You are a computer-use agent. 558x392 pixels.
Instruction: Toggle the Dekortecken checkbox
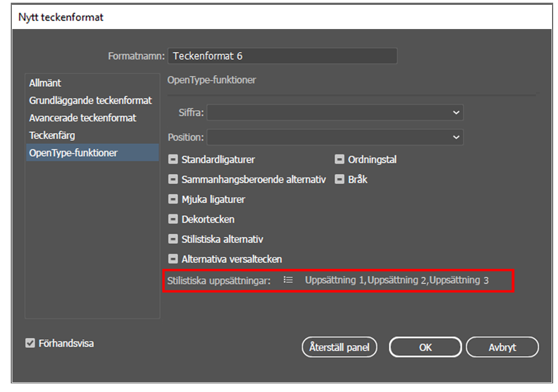coord(173,219)
